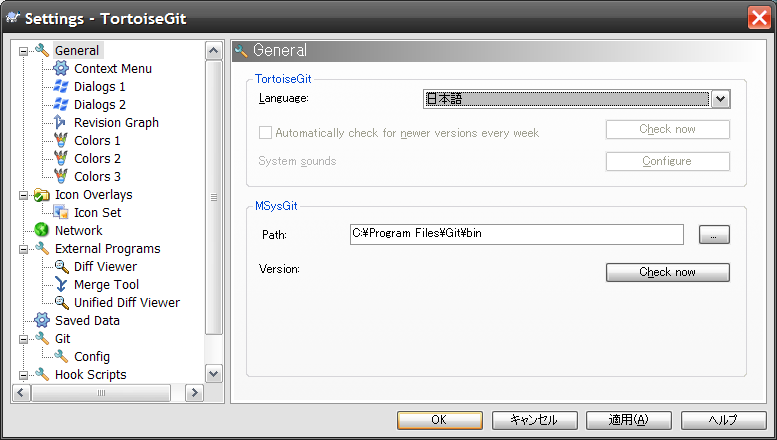Select the Network settings page
The width and height of the screenshot is (777, 440).
[79, 230]
